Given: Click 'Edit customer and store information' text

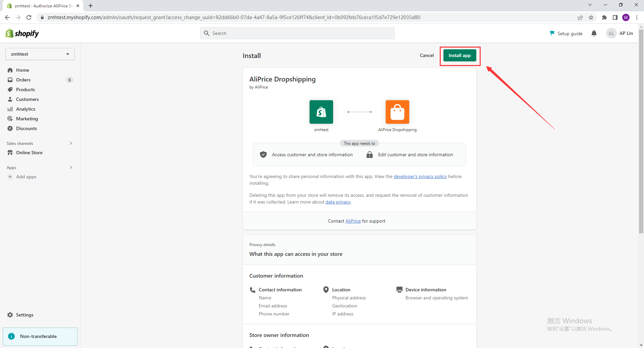Looking at the screenshot, I should point(415,155).
